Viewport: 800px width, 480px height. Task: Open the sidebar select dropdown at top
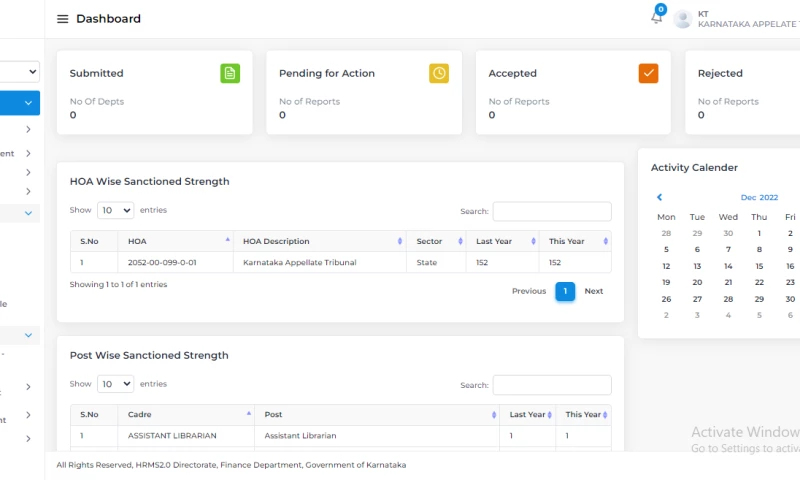(x=20, y=71)
